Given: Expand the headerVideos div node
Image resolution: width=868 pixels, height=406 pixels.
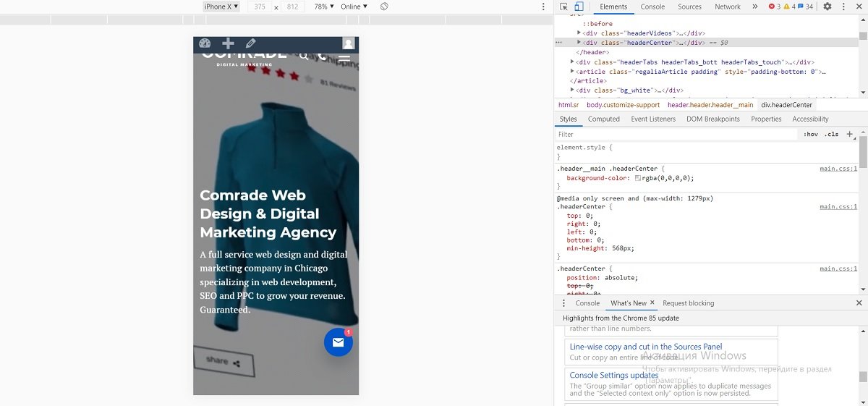Looking at the screenshot, I should point(579,33).
